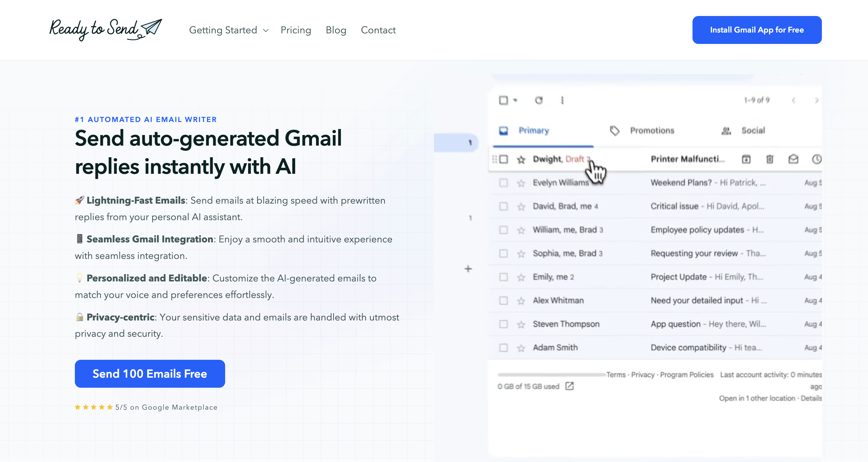This screenshot has width=868, height=462.
Task: Click the 0 GB of 15 GB used text
Action: tap(528, 386)
